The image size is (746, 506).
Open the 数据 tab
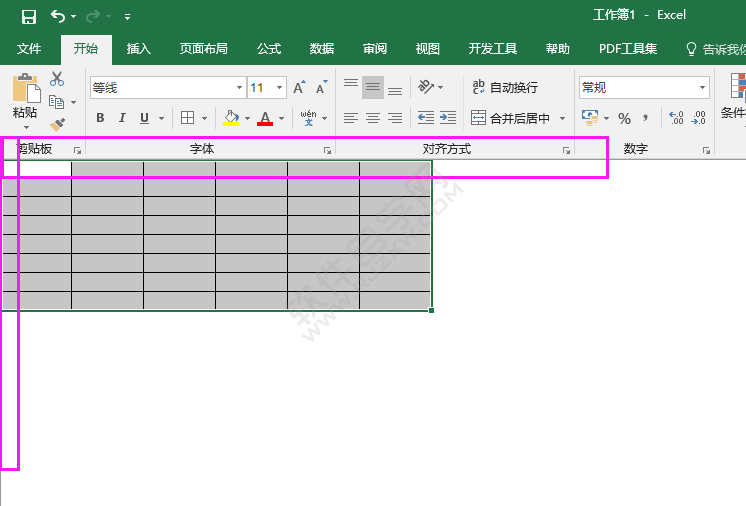(322, 49)
